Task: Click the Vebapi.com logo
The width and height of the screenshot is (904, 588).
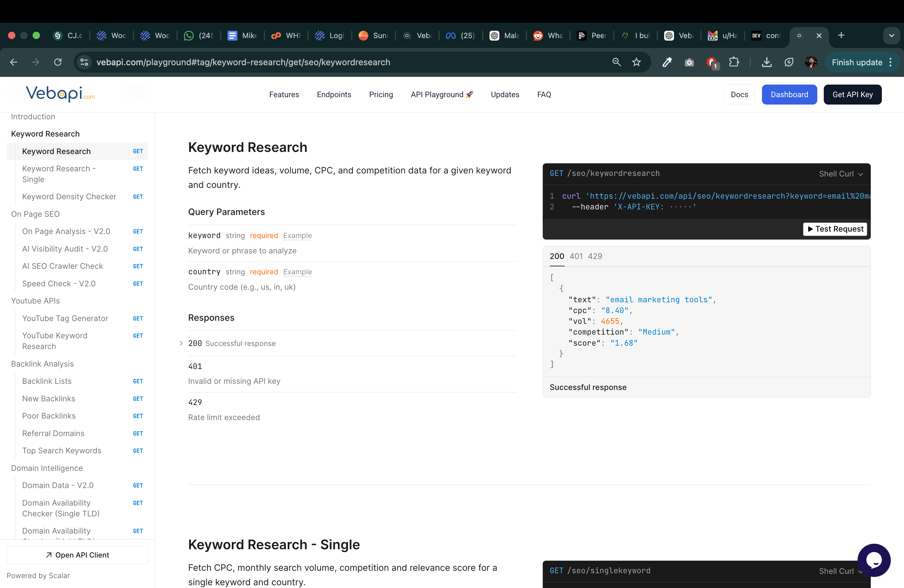Action: coord(59,93)
